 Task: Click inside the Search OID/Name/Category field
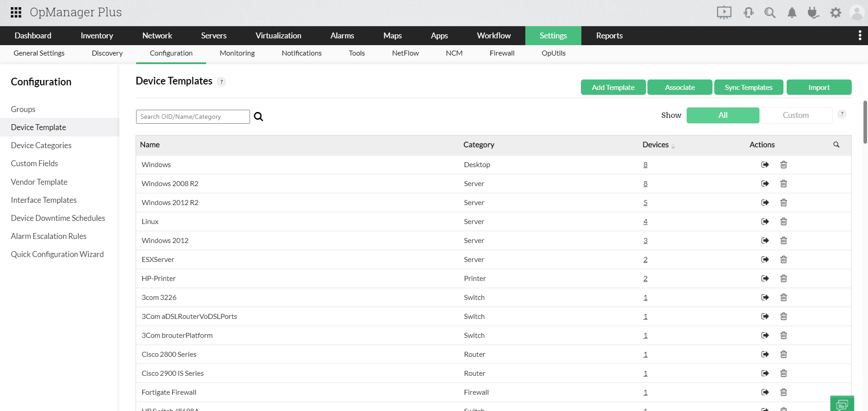(193, 117)
